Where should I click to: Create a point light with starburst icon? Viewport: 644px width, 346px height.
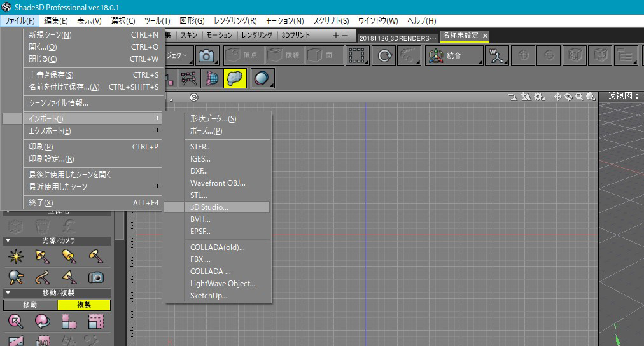[x=16, y=256]
